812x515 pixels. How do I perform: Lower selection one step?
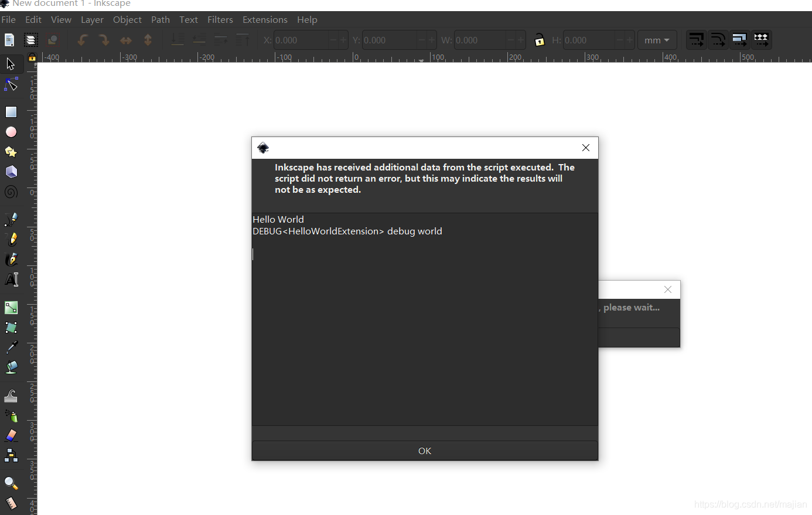pos(199,40)
